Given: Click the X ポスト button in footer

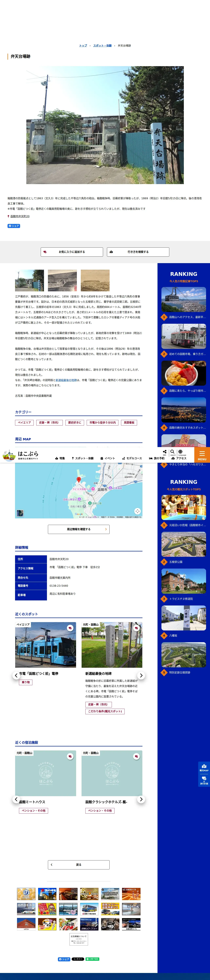Looking at the screenshot, I should click(78, 959).
